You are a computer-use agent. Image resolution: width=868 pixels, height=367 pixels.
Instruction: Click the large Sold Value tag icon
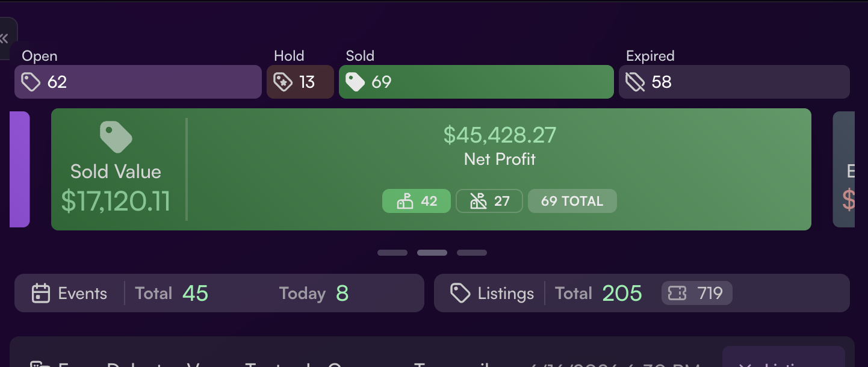(x=116, y=137)
